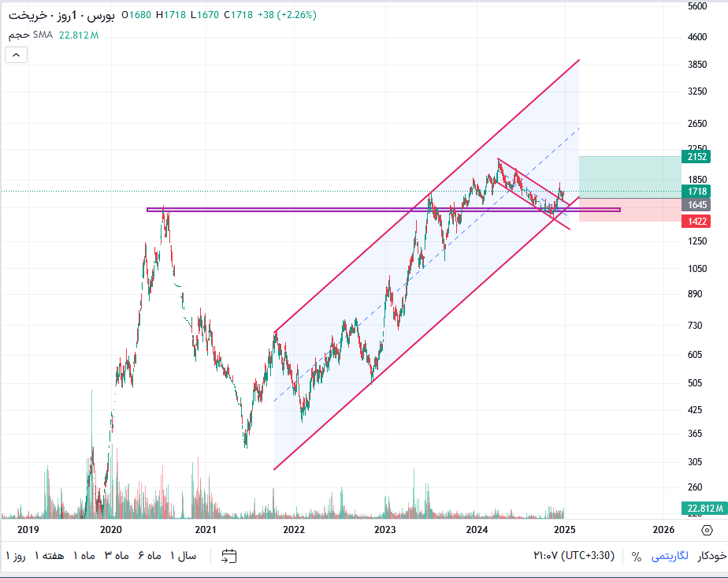This screenshot has height=578, width=728.
Task: Click the 1250 label on the price axis
Action: [697, 241]
